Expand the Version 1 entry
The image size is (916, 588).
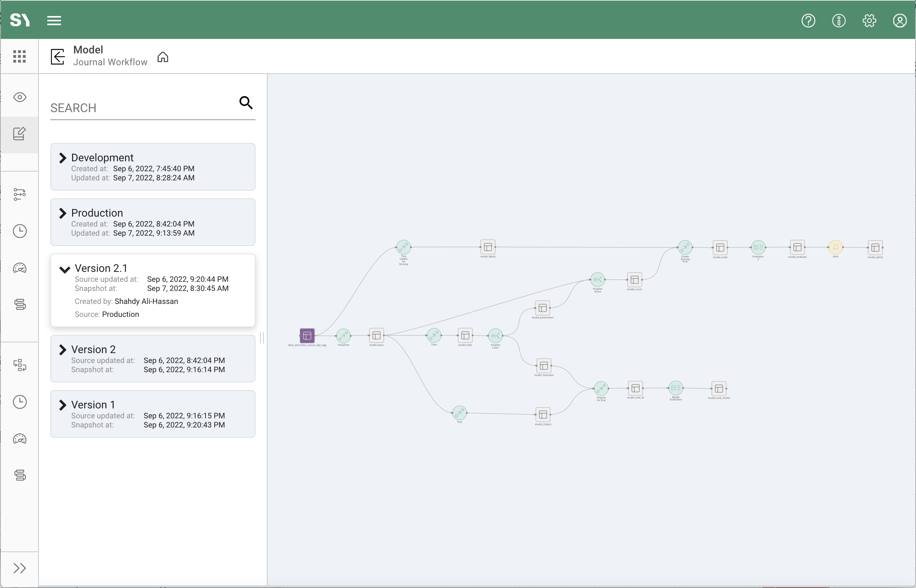(x=63, y=405)
